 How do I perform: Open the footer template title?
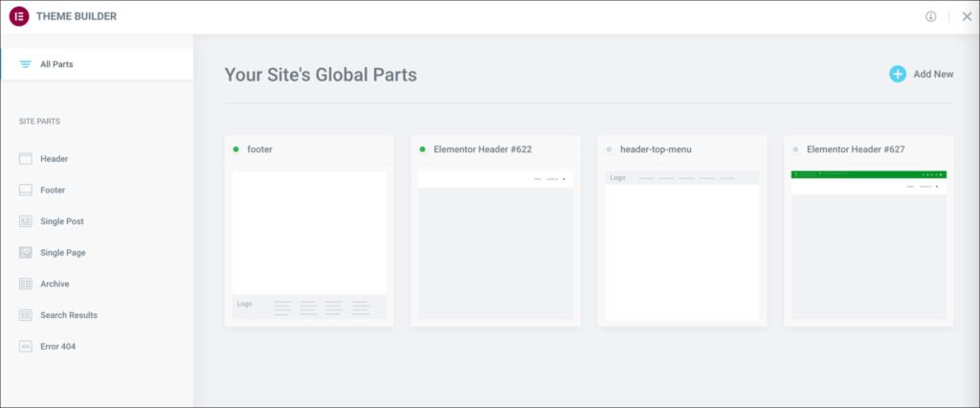260,149
